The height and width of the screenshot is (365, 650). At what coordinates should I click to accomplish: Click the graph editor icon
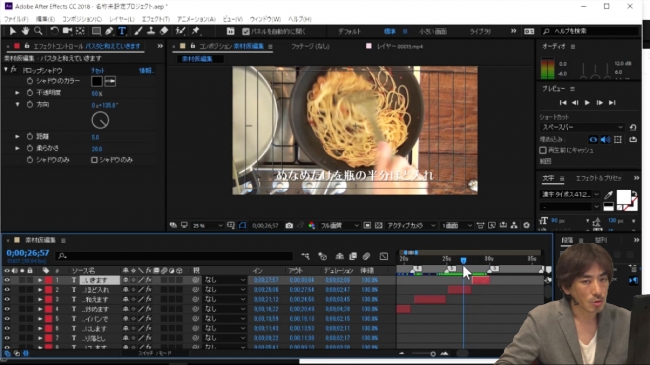383,256
